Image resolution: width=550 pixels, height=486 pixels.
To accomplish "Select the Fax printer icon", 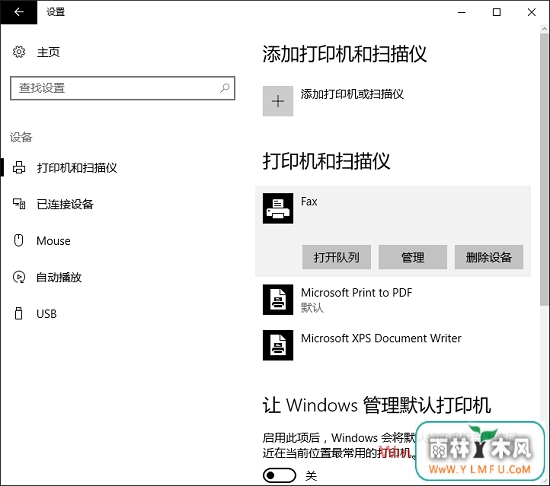I will pyautogui.click(x=278, y=208).
